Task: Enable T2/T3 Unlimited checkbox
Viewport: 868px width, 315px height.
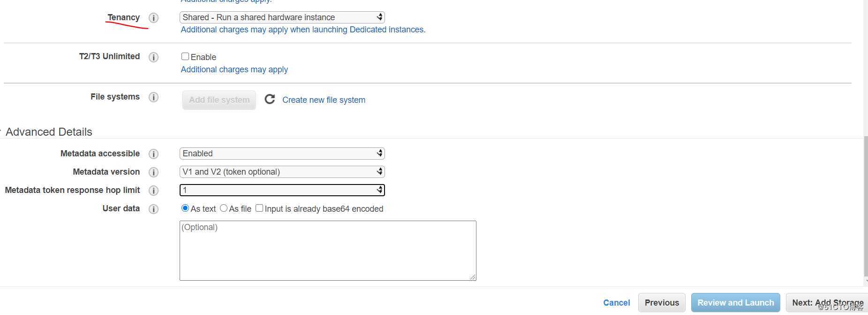Action: [x=185, y=56]
